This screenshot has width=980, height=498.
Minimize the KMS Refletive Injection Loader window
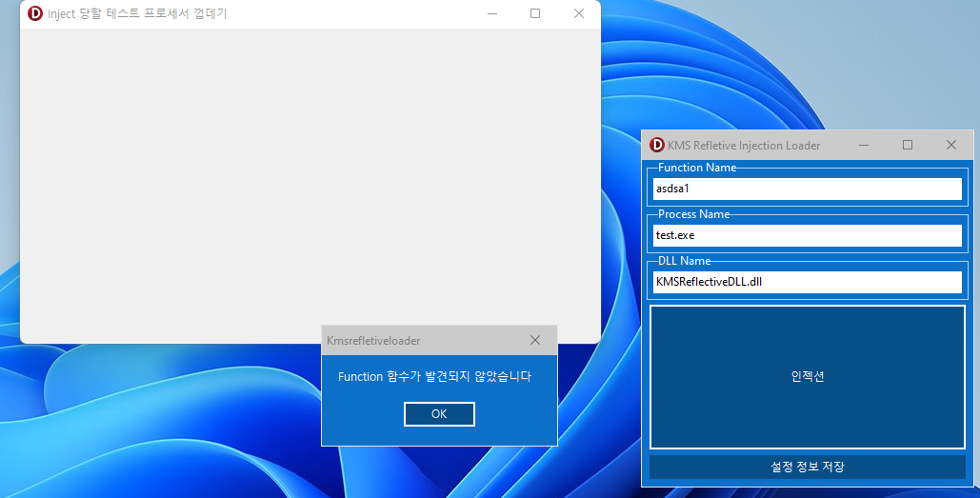point(864,145)
